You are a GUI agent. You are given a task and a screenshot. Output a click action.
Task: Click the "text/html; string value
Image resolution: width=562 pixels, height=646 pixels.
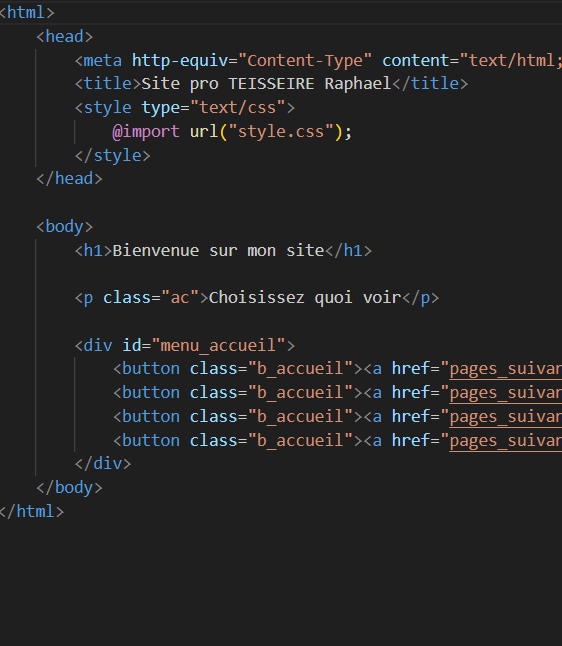pyautogui.click(x=510, y=61)
